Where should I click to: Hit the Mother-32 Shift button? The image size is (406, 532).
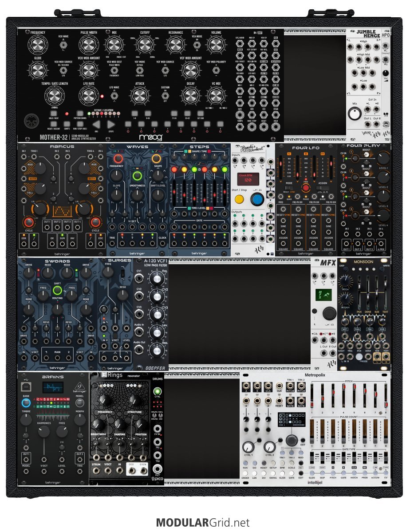(x=67, y=124)
